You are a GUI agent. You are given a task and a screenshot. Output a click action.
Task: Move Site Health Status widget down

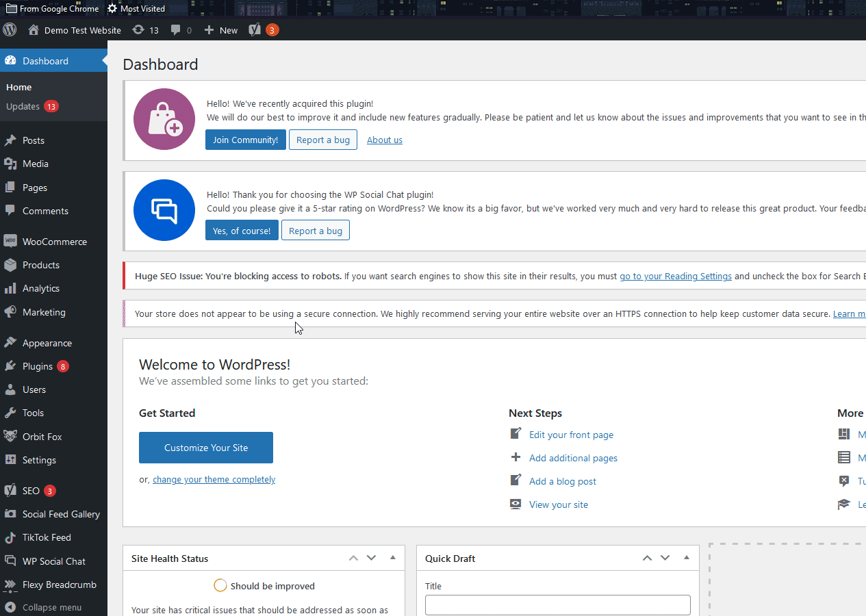pos(371,558)
